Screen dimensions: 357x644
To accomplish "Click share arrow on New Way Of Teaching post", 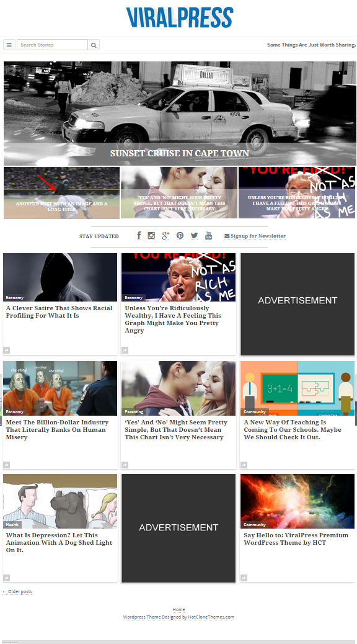I will tap(244, 465).
